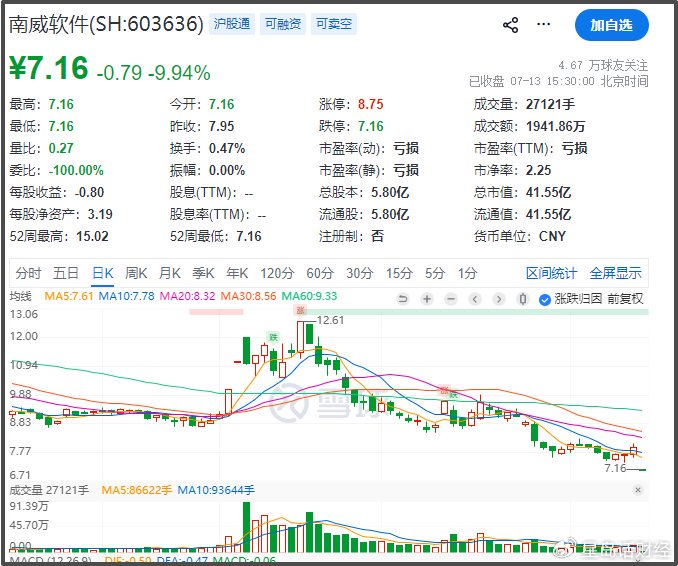
Task: Zoom out the chart with minus icon
Action: [451, 299]
